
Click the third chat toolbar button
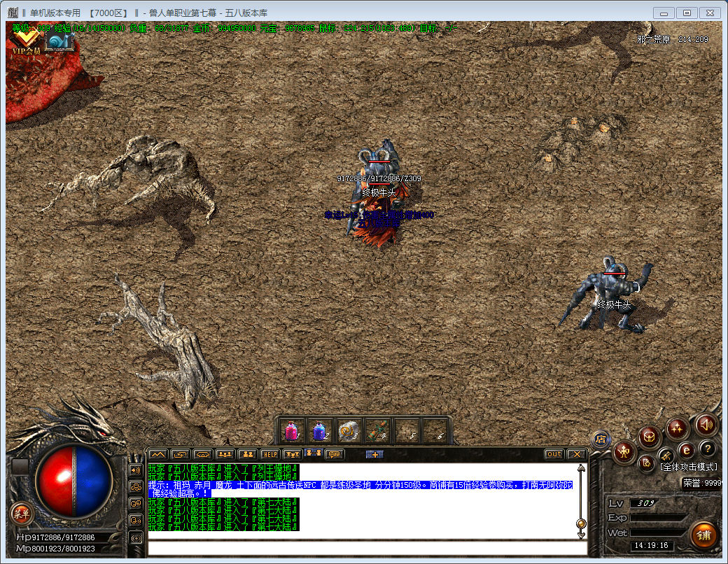(202, 454)
